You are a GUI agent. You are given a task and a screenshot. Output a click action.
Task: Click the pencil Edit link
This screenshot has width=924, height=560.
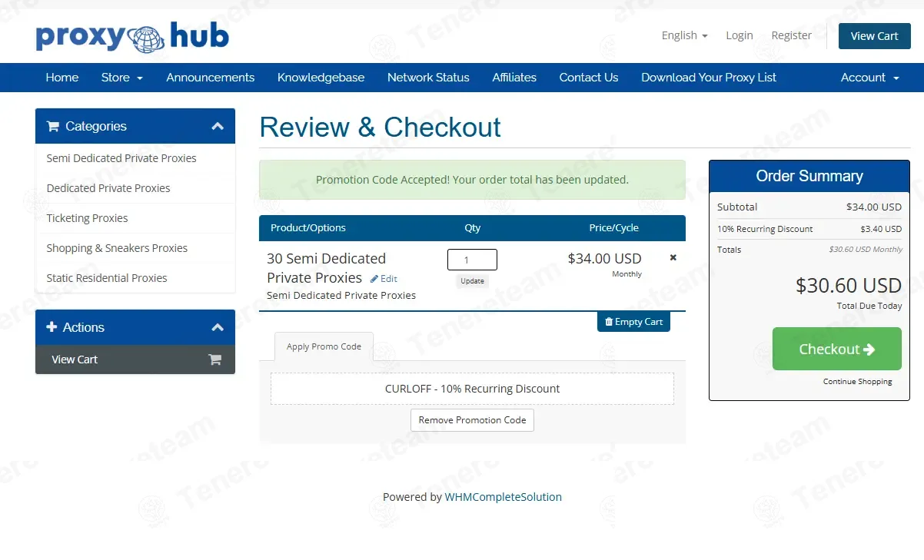[x=384, y=279]
